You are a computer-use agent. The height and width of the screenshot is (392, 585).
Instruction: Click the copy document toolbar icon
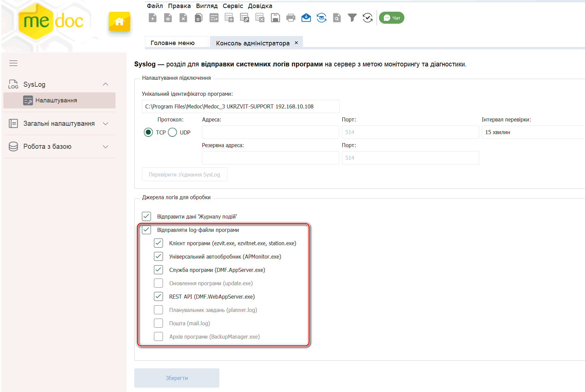tap(199, 18)
